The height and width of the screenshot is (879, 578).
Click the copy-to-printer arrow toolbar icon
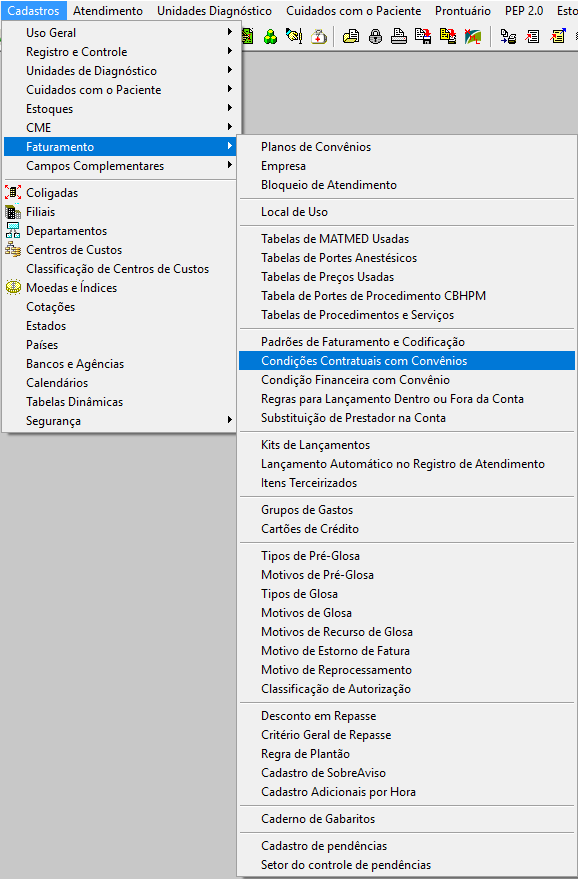(x=508, y=37)
